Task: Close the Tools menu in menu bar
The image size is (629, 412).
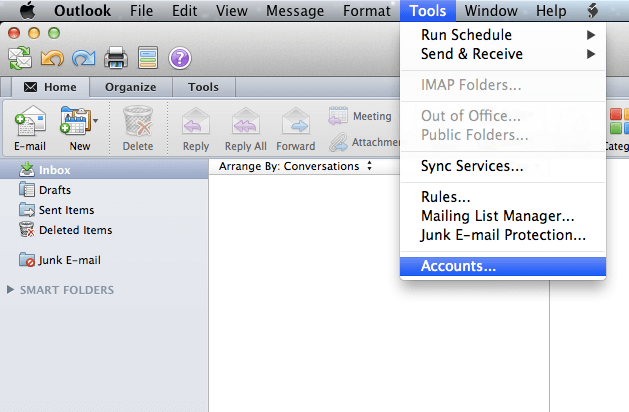Action: [x=428, y=10]
